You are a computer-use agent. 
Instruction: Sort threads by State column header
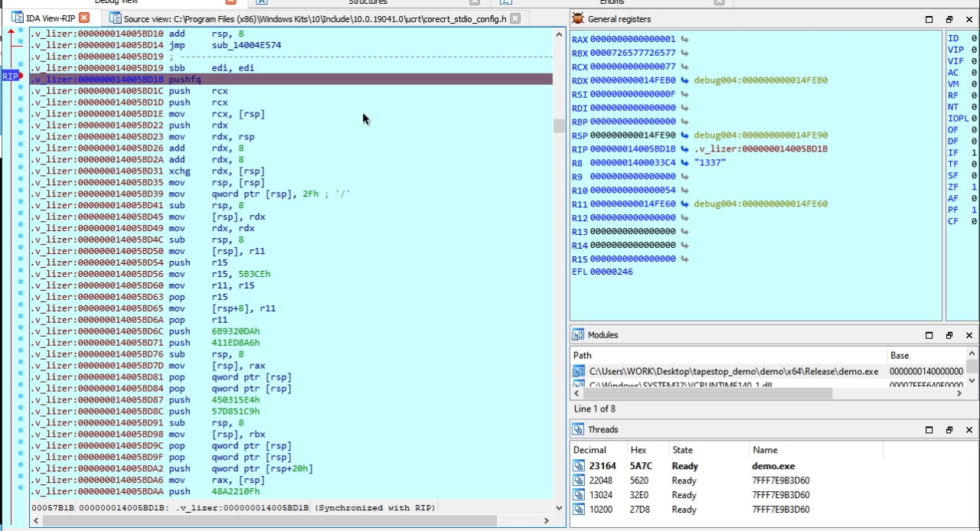[x=682, y=450]
